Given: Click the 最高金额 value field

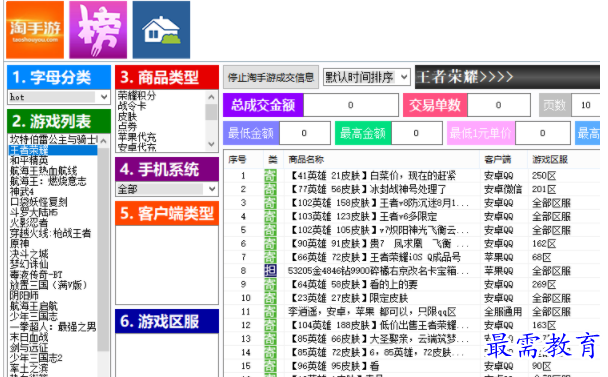Looking at the screenshot, I should (416, 133).
